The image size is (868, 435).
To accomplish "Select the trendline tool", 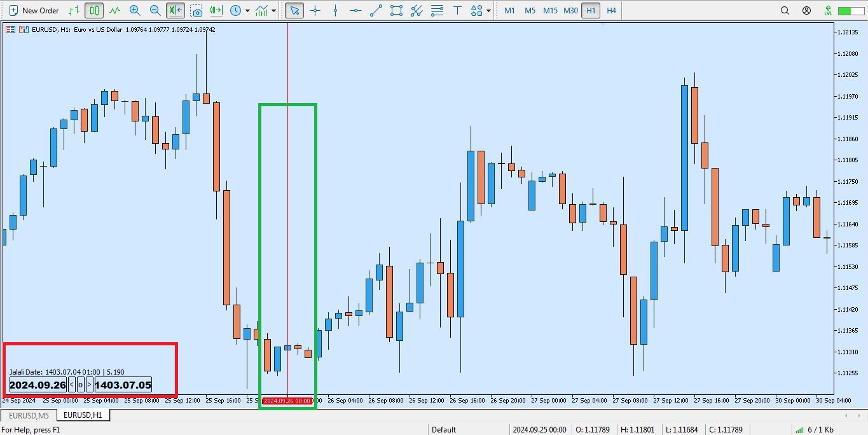I will (376, 10).
